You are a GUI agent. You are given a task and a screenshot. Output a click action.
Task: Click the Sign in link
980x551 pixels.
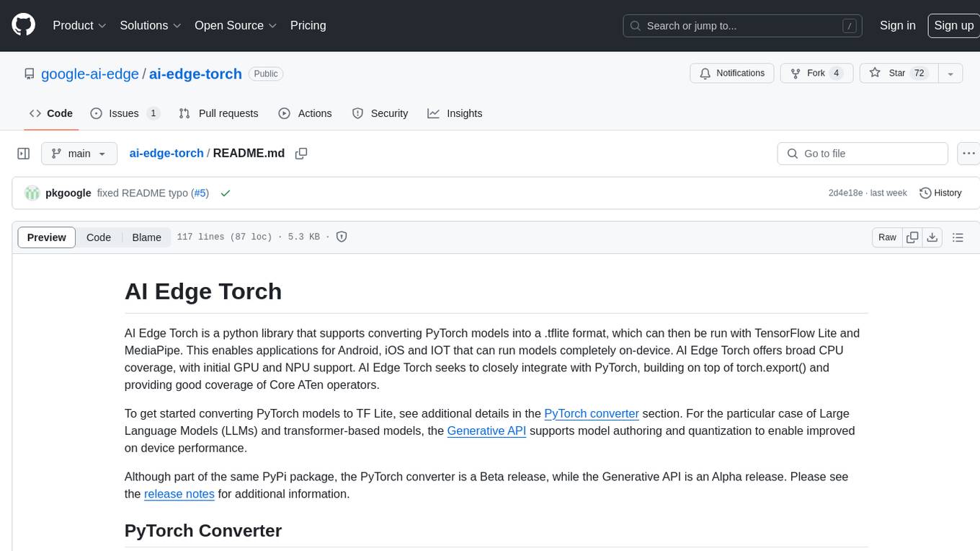(897, 25)
